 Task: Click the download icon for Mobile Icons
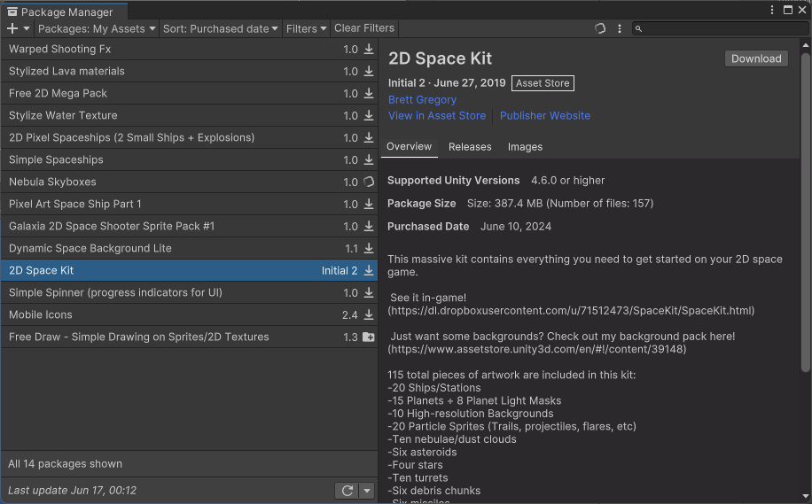369,315
